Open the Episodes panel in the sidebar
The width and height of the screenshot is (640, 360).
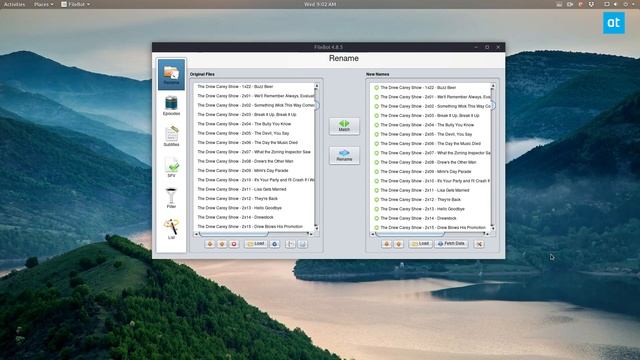pyautogui.click(x=171, y=105)
